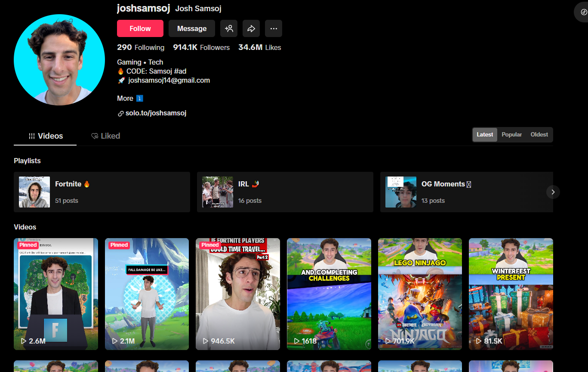Switch sorting to Oldest
Viewport: 588px width, 372px height.
click(x=539, y=134)
